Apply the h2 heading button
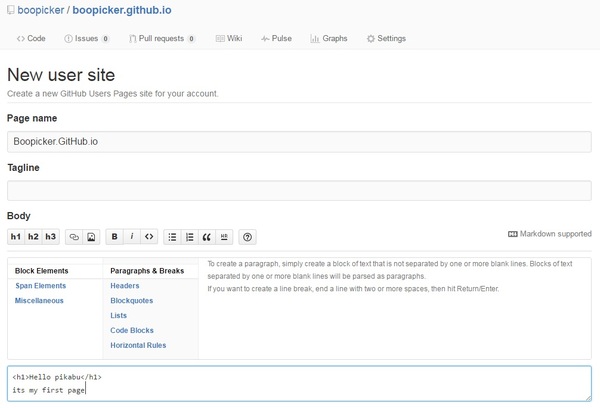The width and height of the screenshot is (600, 408). click(x=33, y=237)
